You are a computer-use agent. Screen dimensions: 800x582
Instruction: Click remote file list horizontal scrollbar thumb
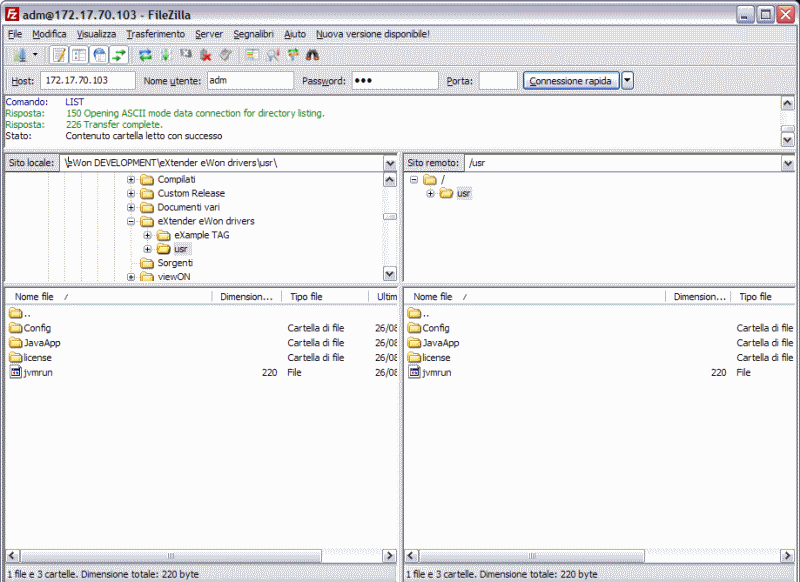532,555
